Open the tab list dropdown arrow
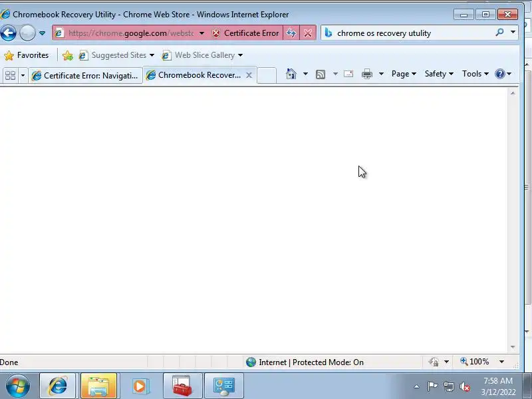The height and width of the screenshot is (399, 532). tap(23, 75)
